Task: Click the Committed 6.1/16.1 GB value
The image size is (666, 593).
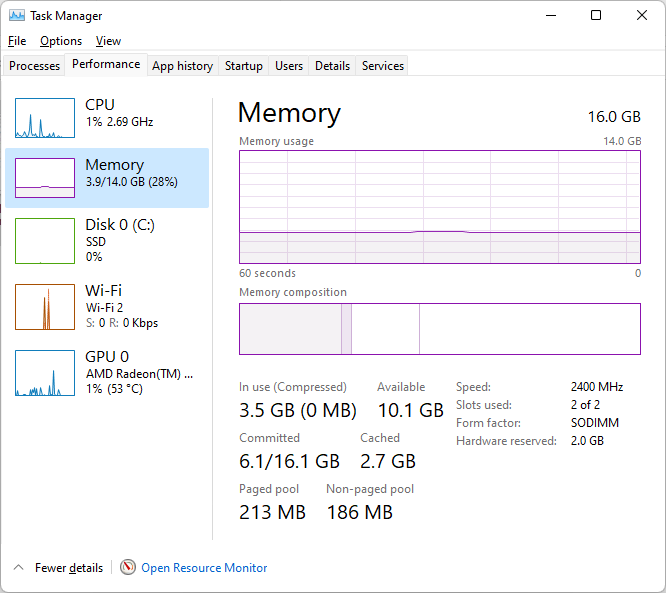Action: click(x=289, y=461)
